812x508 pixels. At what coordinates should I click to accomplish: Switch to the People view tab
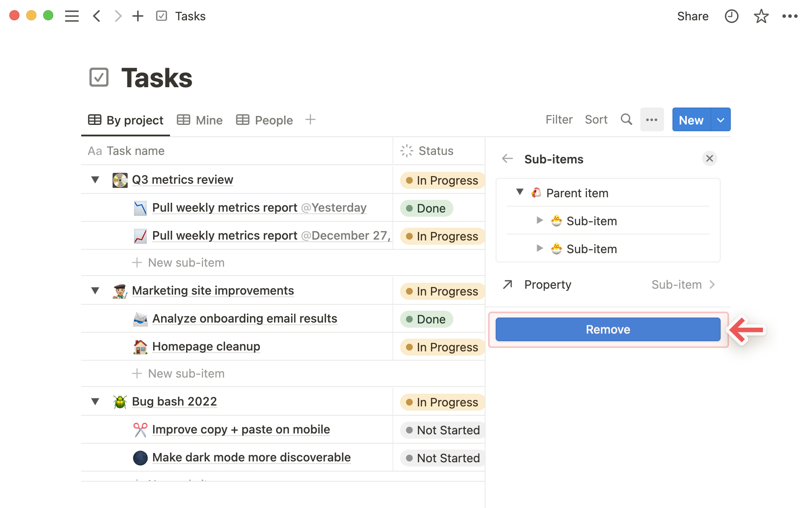pyautogui.click(x=264, y=120)
